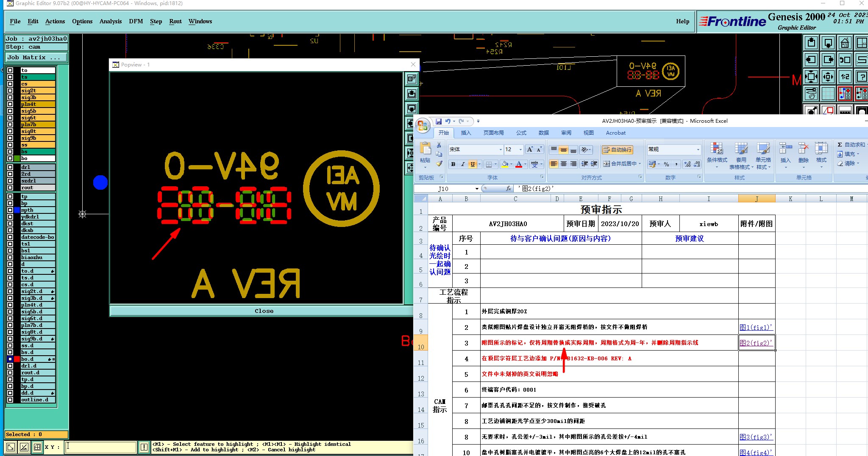Click the question-mark area help icon

coord(862,77)
